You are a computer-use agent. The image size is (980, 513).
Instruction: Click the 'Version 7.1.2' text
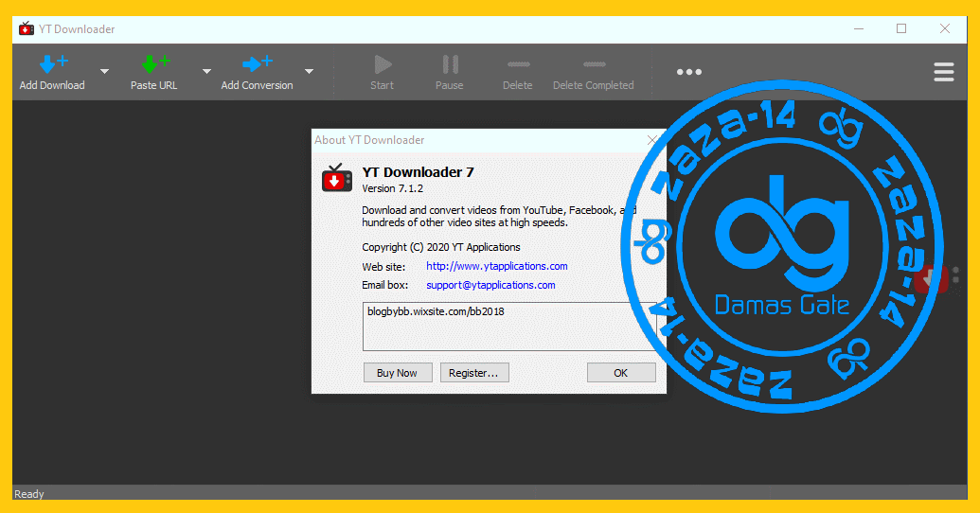click(393, 188)
